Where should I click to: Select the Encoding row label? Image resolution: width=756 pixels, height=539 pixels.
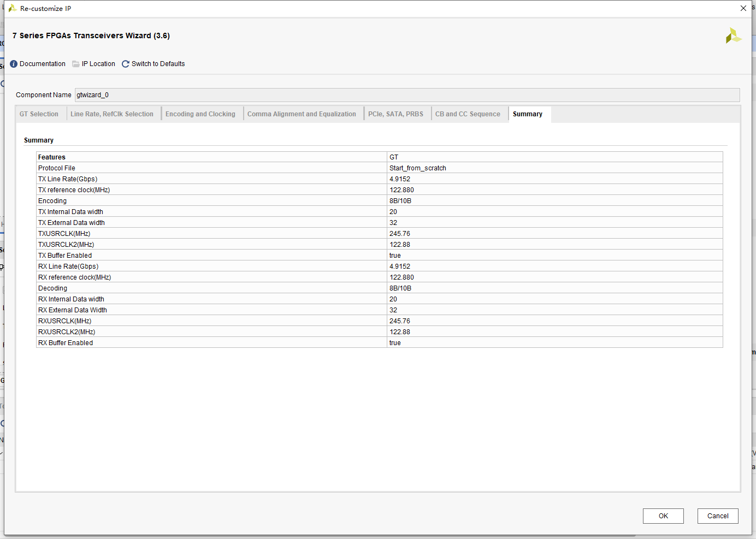point(52,201)
